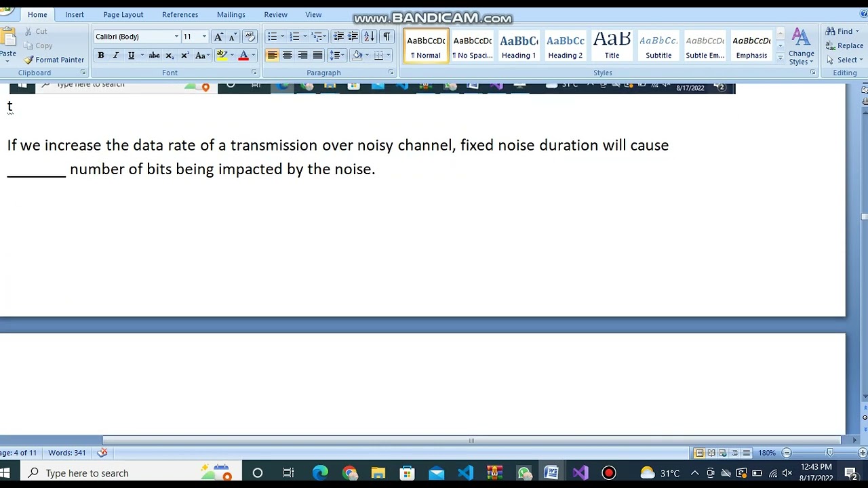The height and width of the screenshot is (488, 868).
Task: Click the Numbering list icon
Action: (x=294, y=37)
